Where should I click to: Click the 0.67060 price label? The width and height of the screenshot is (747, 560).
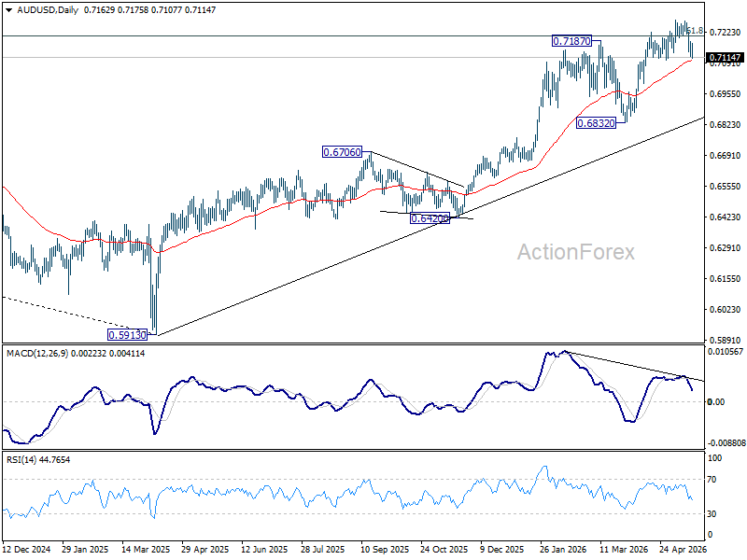pos(342,152)
